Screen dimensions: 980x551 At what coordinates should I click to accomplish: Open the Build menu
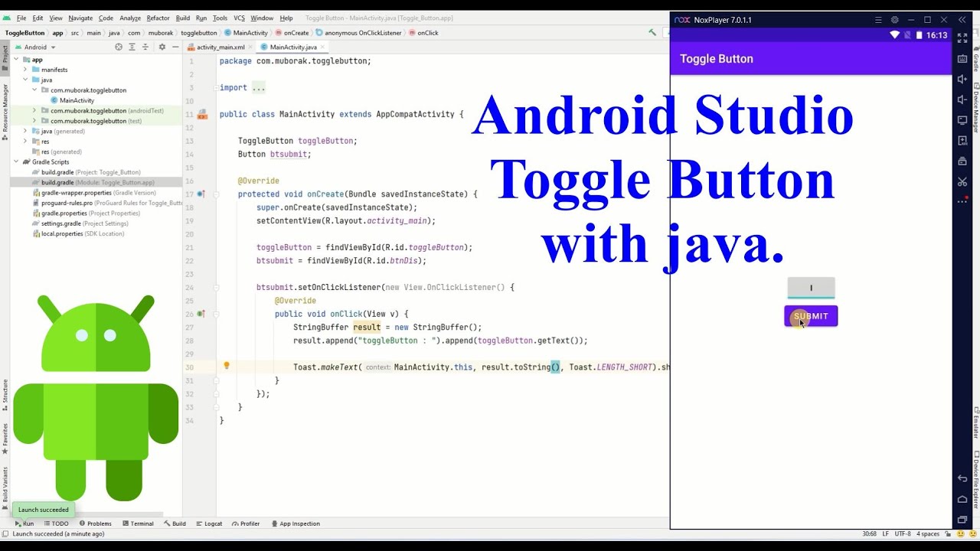tap(182, 18)
